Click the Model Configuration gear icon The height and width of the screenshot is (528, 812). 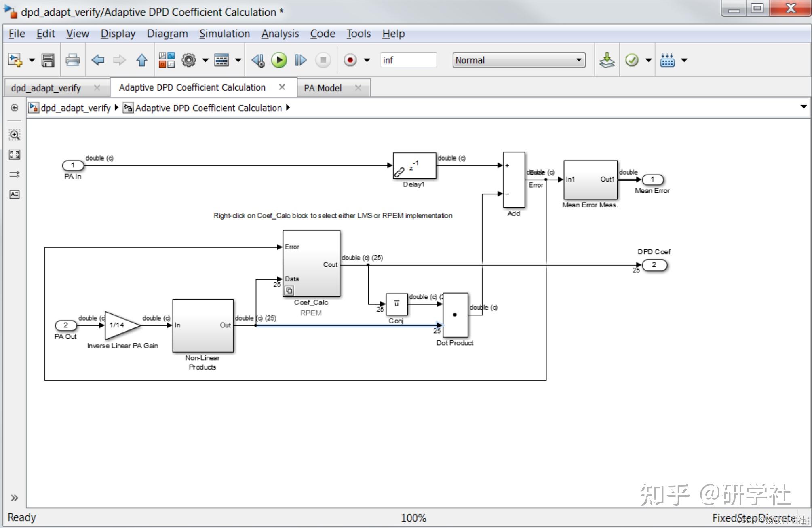[188, 60]
